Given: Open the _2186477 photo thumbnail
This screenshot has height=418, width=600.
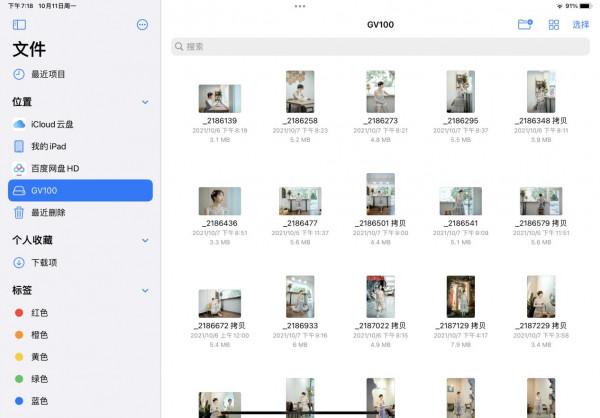Looking at the screenshot, I should coord(300,201).
